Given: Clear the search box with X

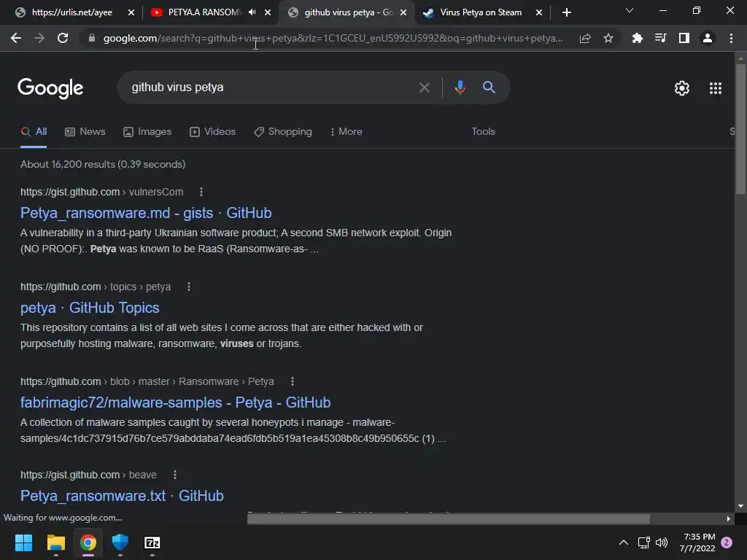Looking at the screenshot, I should click(424, 87).
